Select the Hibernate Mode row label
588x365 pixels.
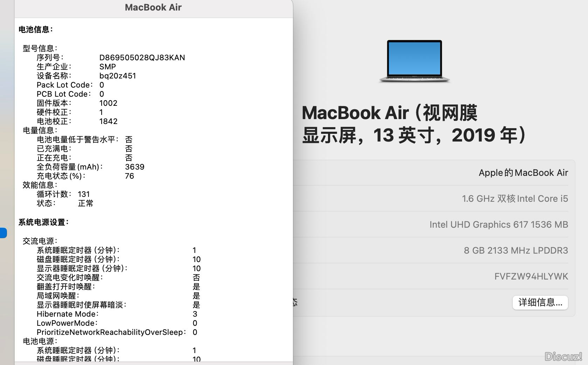click(x=68, y=314)
